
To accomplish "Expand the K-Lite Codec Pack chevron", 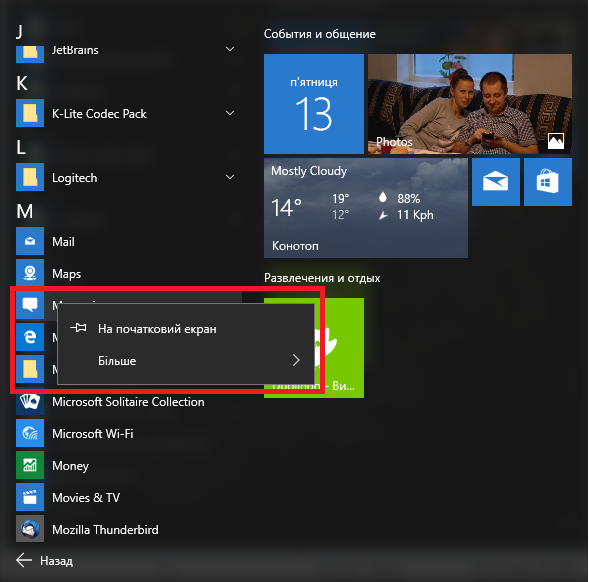I will pos(230,113).
